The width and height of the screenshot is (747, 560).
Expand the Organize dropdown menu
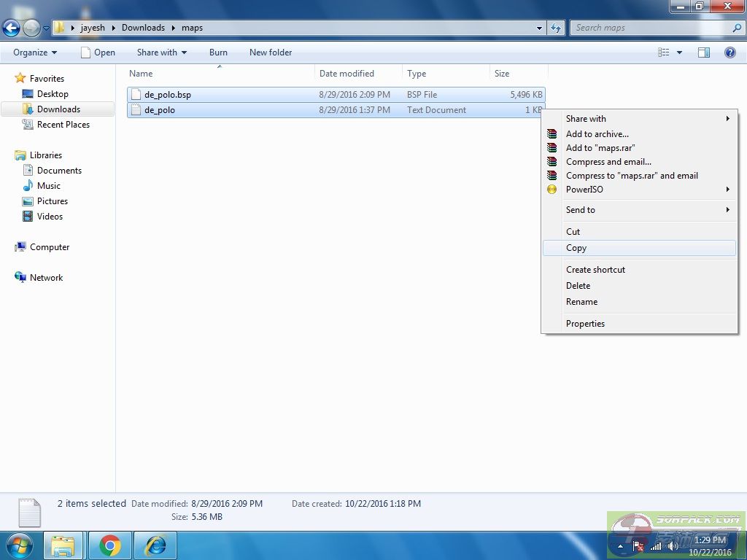click(x=34, y=52)
